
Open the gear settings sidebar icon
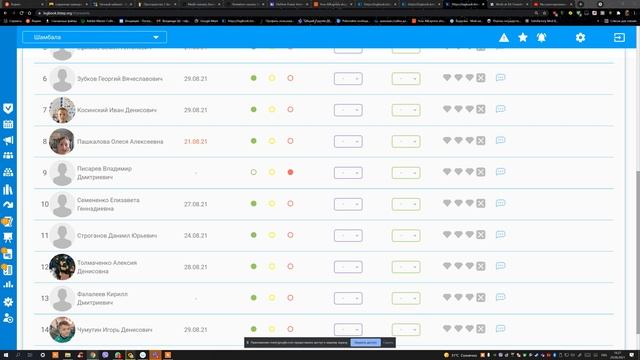coord(8,302)
